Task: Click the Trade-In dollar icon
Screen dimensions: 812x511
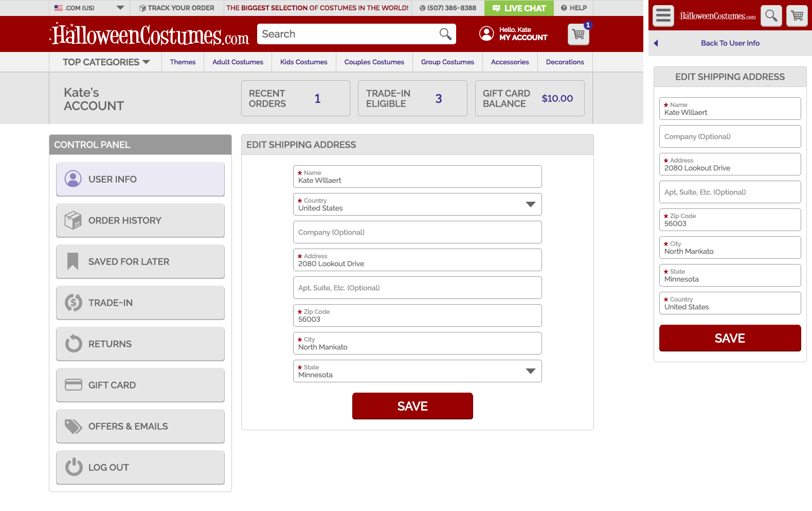Action: [x=73, y=303]
